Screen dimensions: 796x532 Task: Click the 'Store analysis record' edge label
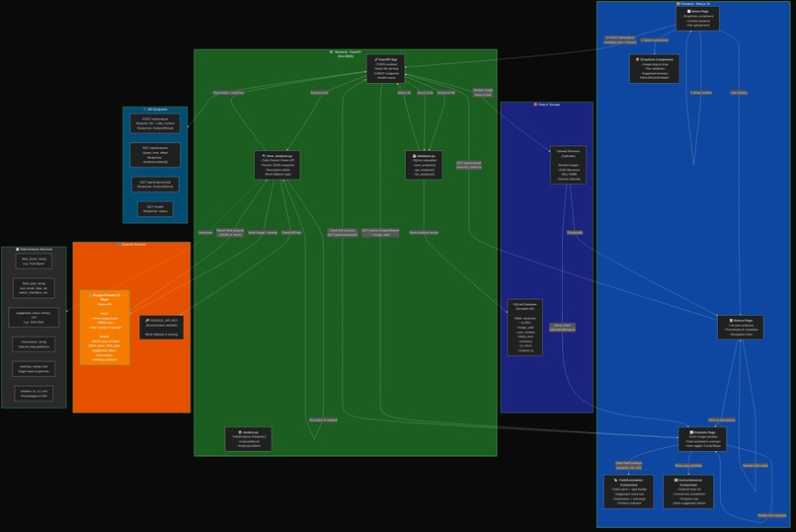coord(424,232)
